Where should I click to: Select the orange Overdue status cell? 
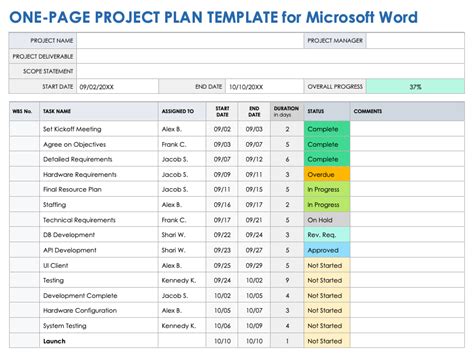(327, 174)
